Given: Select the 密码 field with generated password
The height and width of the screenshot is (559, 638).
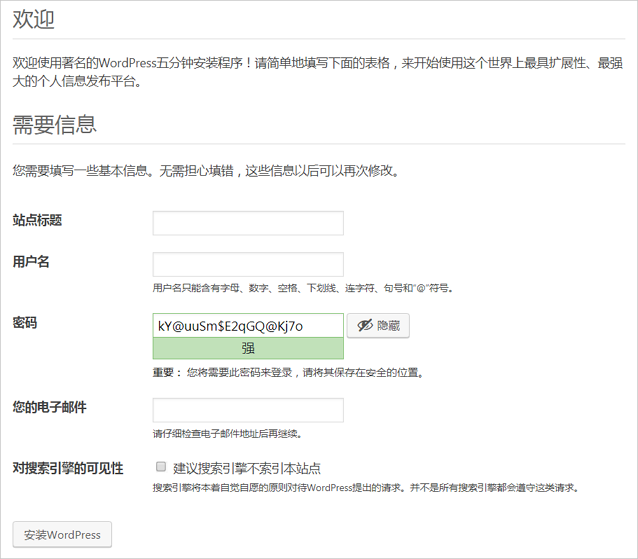Looking at the screenshot, I should [248, 325].
